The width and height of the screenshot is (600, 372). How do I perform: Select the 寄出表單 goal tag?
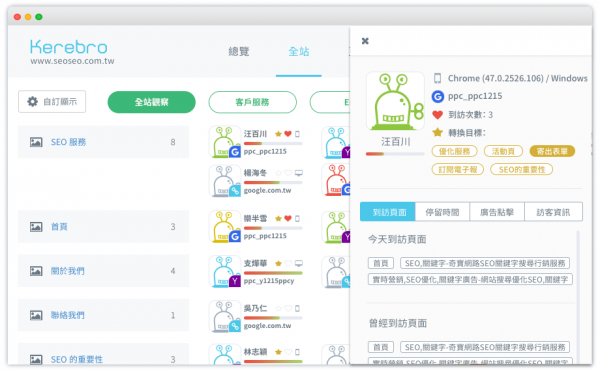tap(552, 151)
